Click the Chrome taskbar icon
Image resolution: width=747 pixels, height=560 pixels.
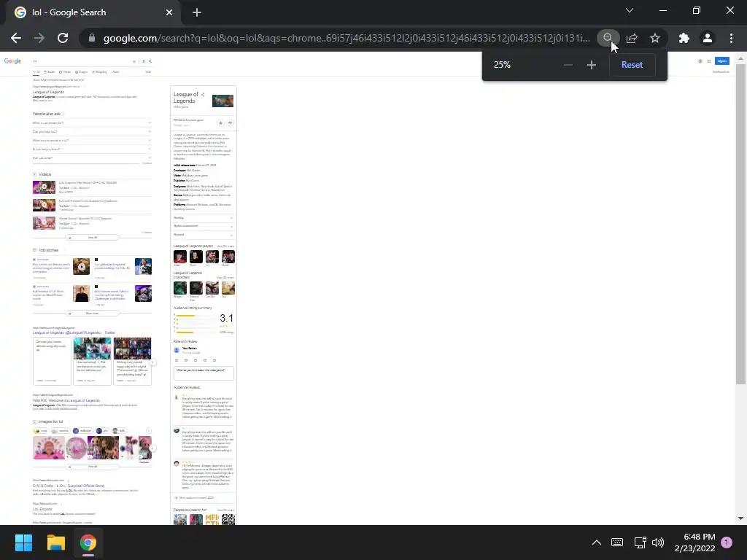tap(88, 542)
